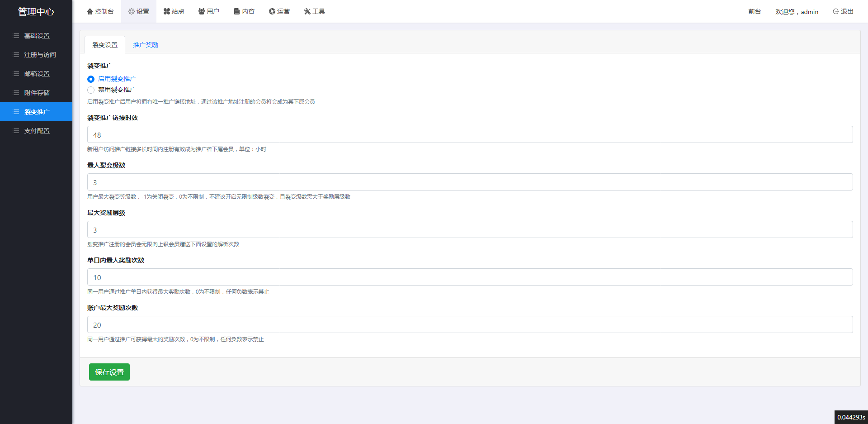Image resolution: width=868 pixels, height=424 pixels.
Task: Click the list icon beside 支付配置
Action: tap(16, 131)
